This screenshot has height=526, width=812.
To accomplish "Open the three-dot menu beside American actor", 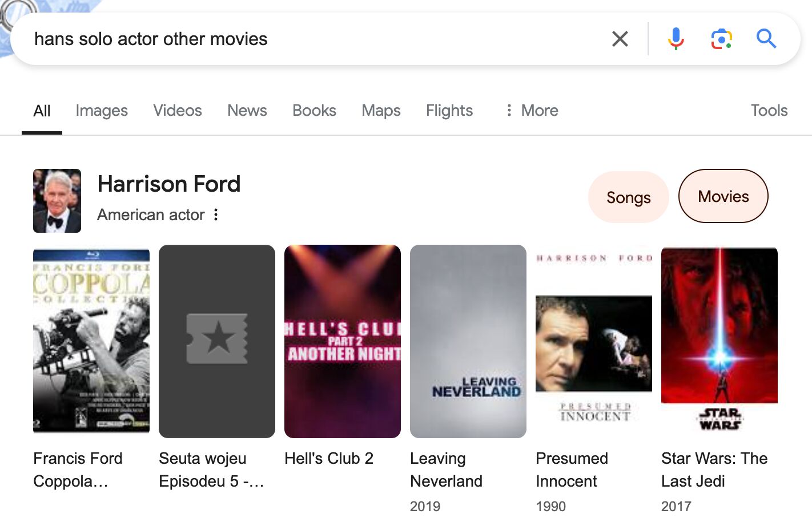I will 216,215.
